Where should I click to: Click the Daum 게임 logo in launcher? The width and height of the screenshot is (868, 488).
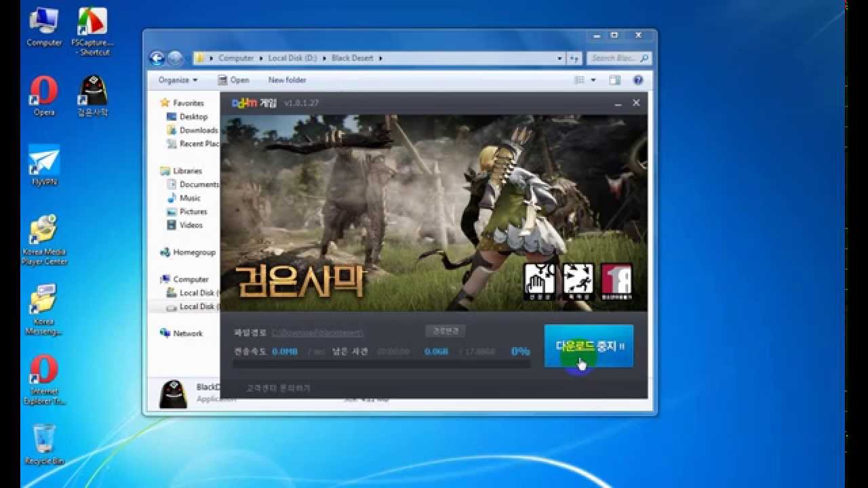coord(254,103)
